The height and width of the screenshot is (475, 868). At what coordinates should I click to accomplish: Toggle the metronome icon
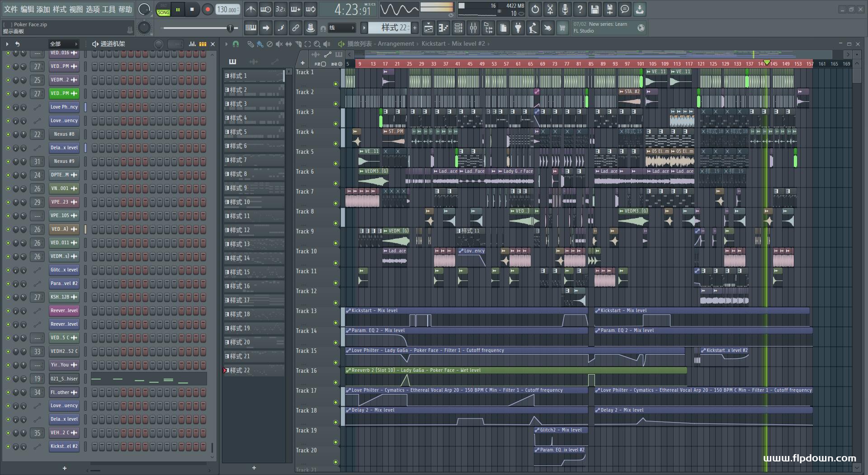(x=250, y=9)
